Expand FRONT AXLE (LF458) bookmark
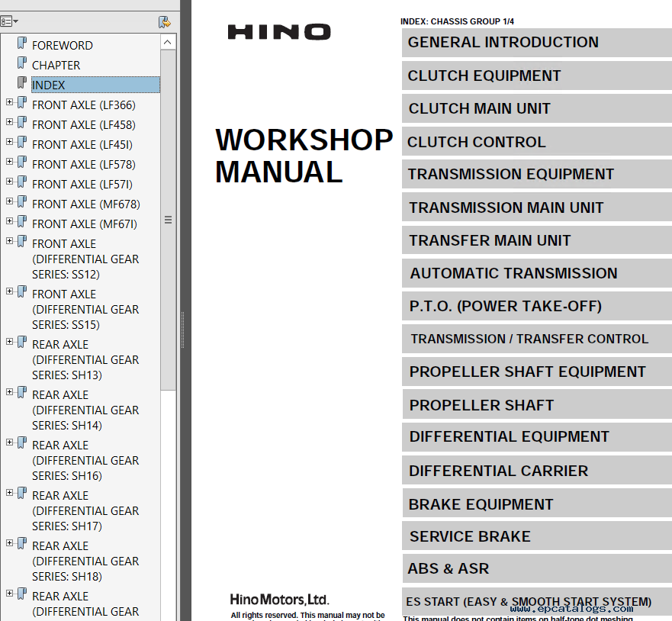 9,122
